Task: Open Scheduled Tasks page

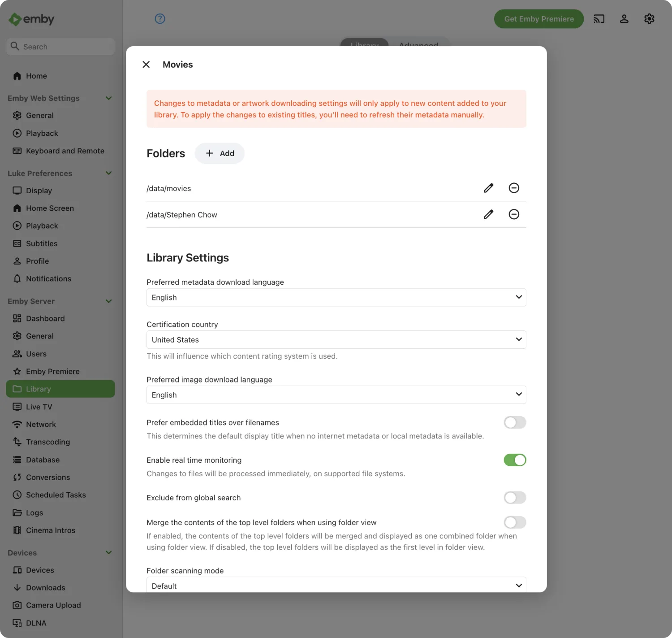Action: (x=60, y=495)
